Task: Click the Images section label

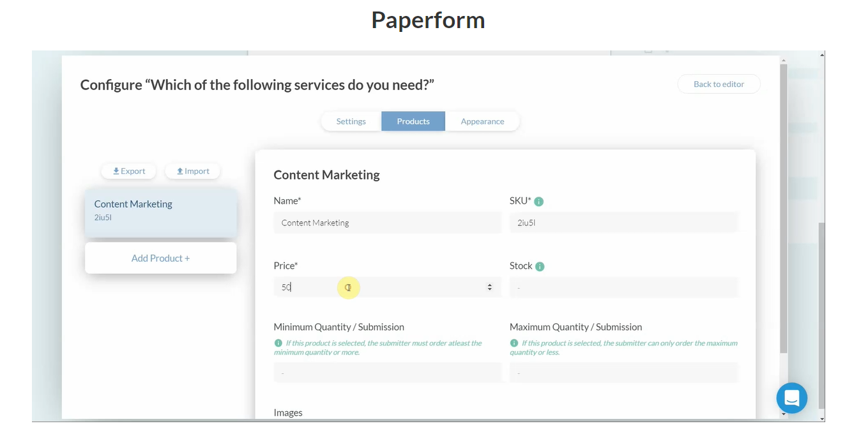Action: 288,413
